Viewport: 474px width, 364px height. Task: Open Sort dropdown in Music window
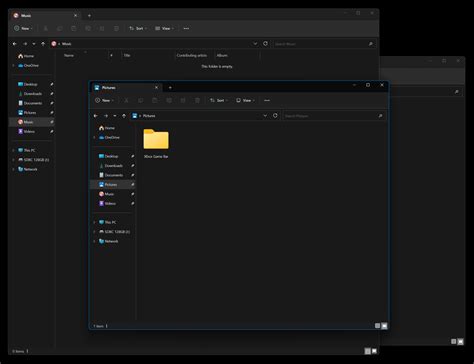pyautogui.click(x=138, y=28)
